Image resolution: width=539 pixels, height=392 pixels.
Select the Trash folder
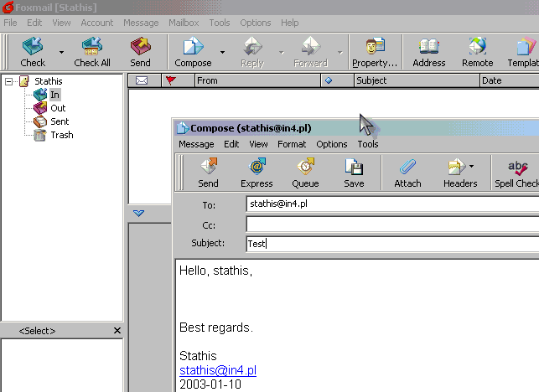[x=62, y=135]
